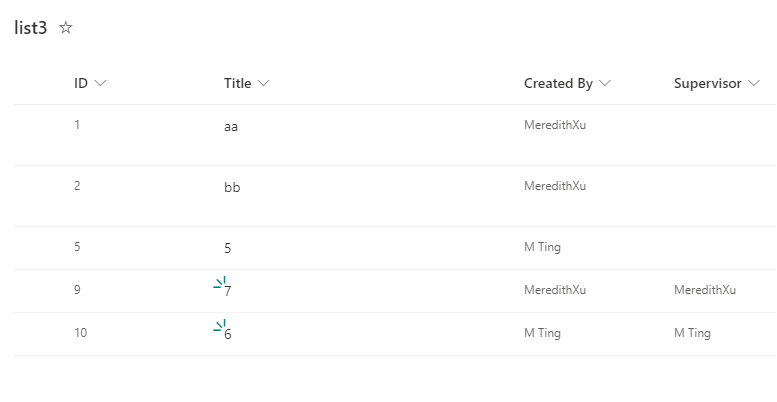Click the ID column header label
Viewport: 777px width, 402px height.
[x=81, y=83]
